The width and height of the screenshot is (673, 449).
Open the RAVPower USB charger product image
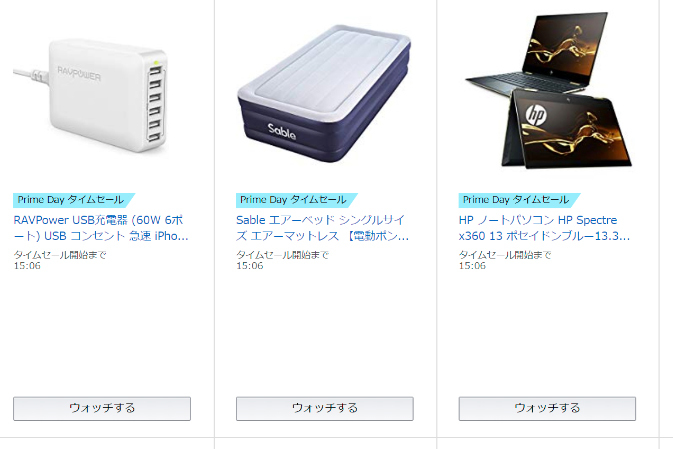[x=91, y=95]
